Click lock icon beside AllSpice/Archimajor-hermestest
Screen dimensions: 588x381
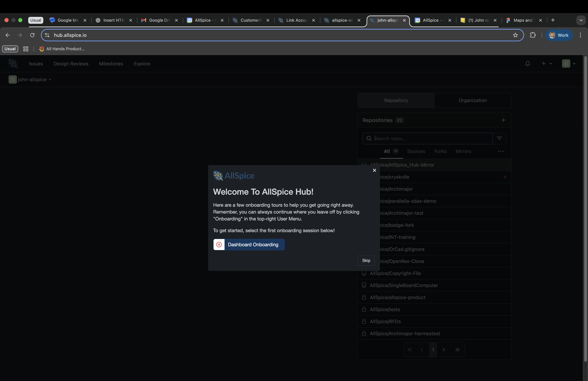coord(364,333)
